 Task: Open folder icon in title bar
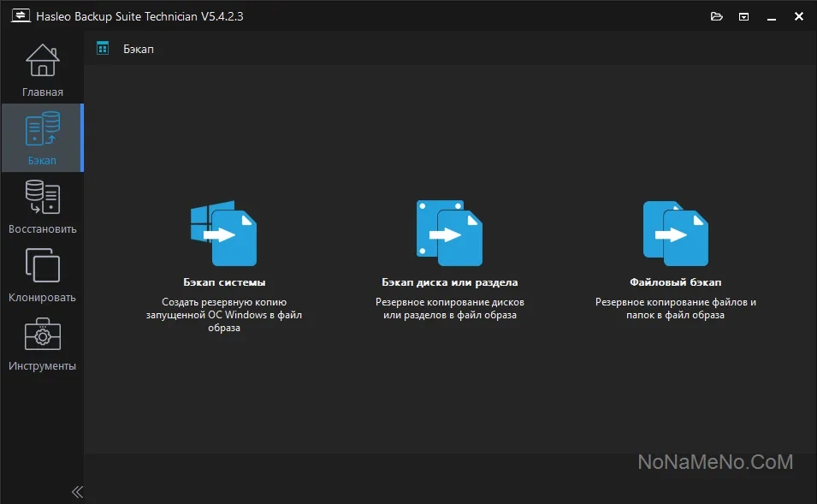[x=716, y=16]
